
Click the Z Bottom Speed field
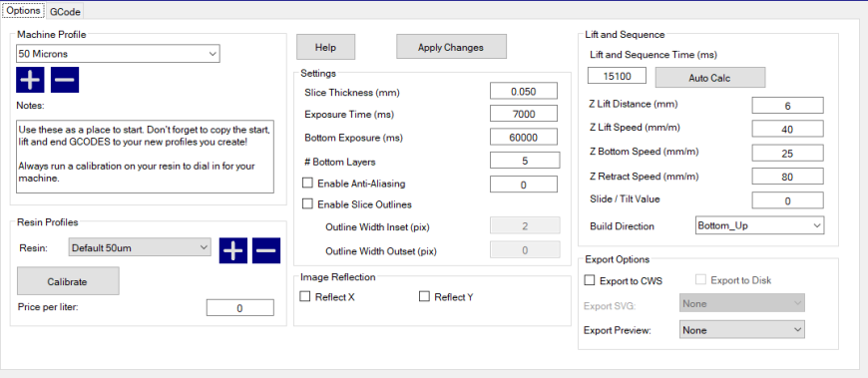(788, 153)
